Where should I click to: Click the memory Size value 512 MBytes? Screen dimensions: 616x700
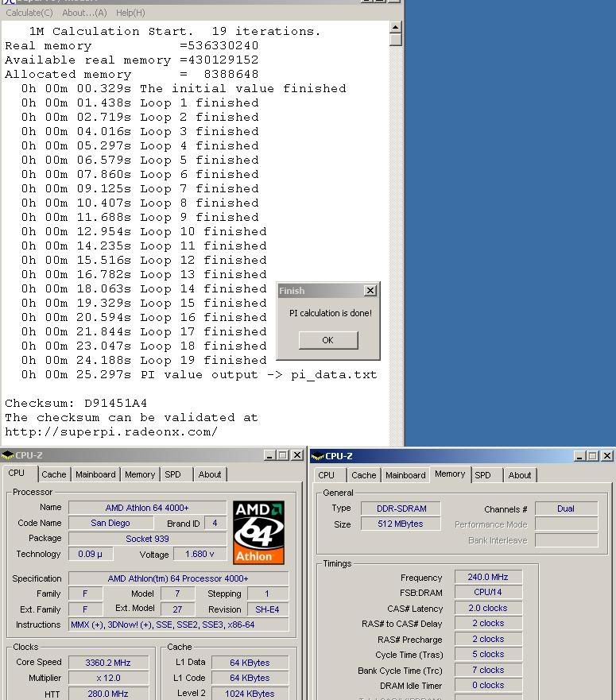(401, 524)
